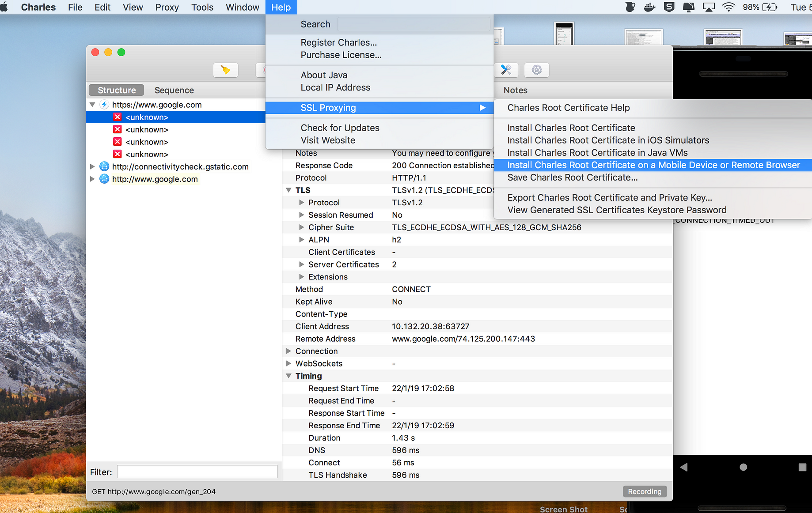
Task: Tap the Android emulator recents square button
Action: tap(802, 467)
